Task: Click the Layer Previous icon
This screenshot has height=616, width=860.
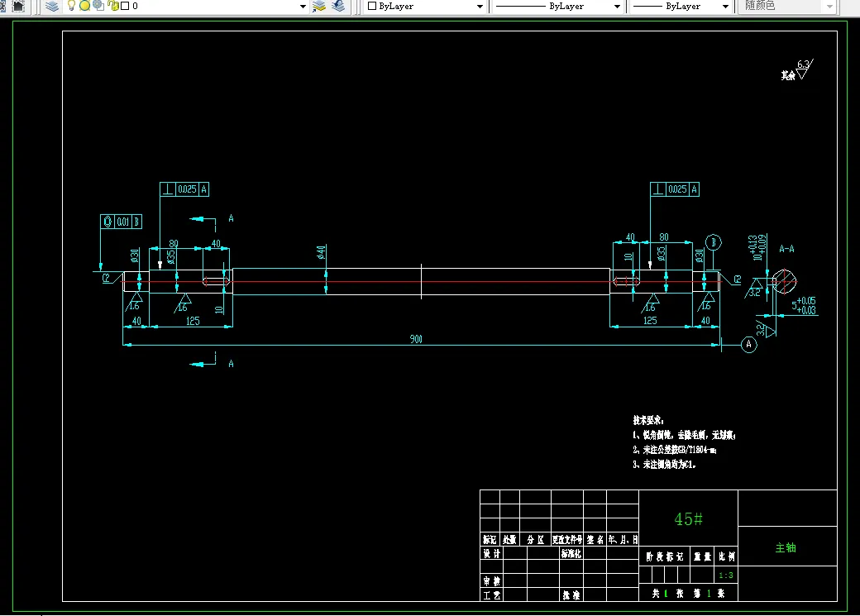Action: click(338, 6)
